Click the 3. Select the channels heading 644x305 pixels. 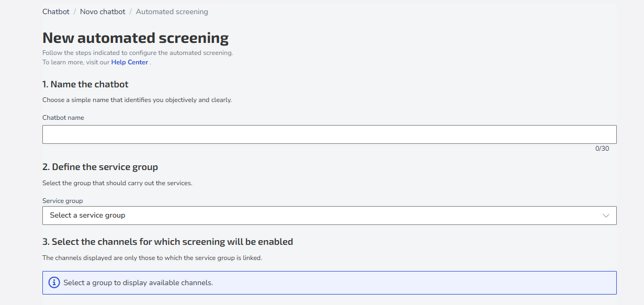pos(167,242)
